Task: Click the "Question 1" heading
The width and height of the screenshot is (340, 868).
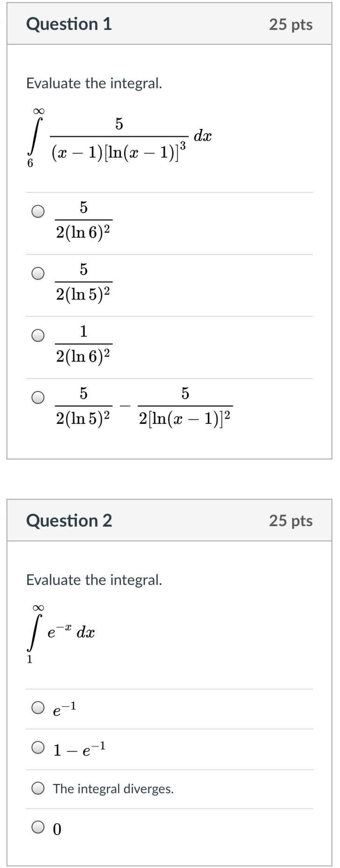Action: pyautogui.click(x=69, y=24)
